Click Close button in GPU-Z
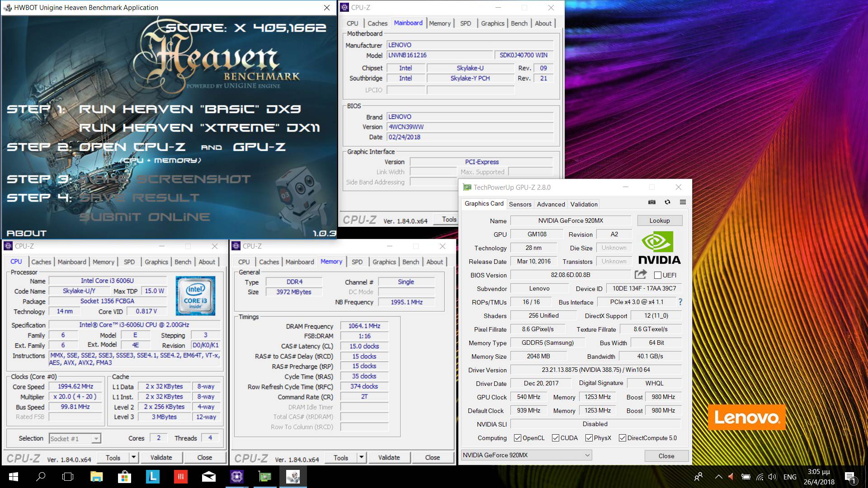The width and height of the screenshot is (868, 488). 666,456
